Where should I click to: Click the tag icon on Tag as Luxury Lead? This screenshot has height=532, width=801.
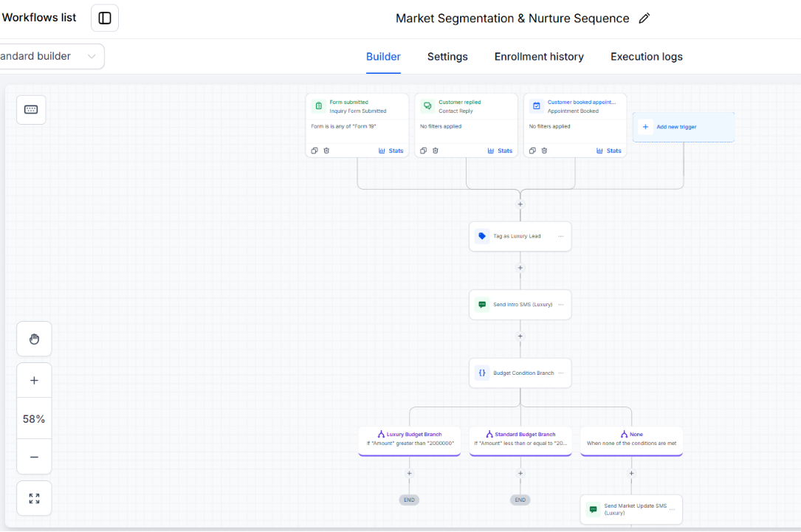482,236
